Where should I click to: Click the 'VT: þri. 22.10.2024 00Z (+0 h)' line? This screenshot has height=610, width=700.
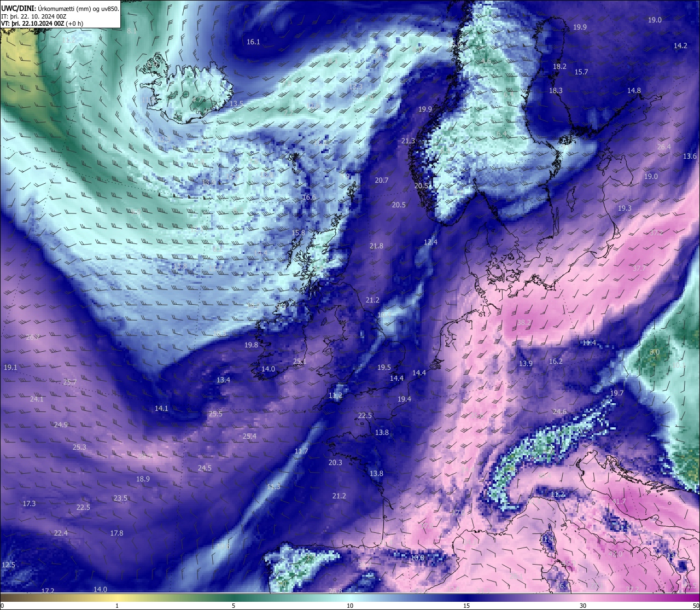pyautogui.click(x=42, y=24)
